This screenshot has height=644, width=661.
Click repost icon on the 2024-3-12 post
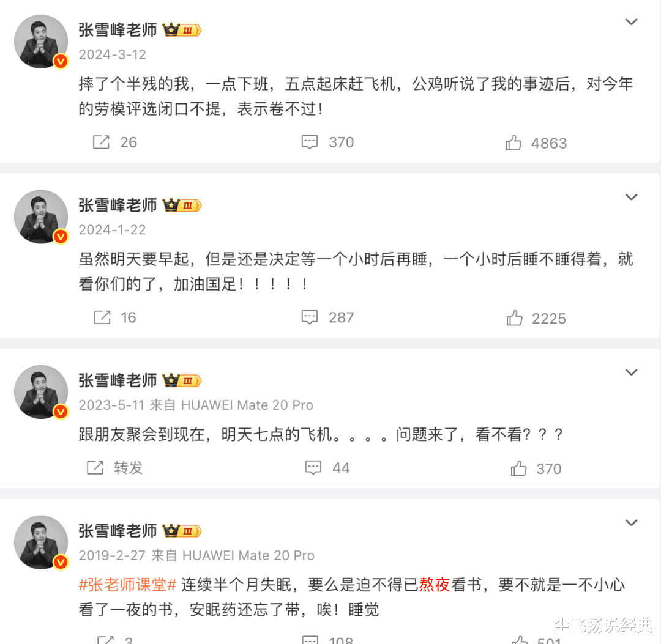point(101,142)
